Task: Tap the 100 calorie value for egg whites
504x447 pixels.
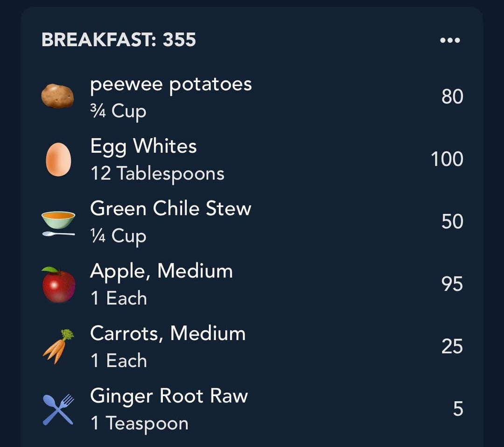Action: click(447, 159)
